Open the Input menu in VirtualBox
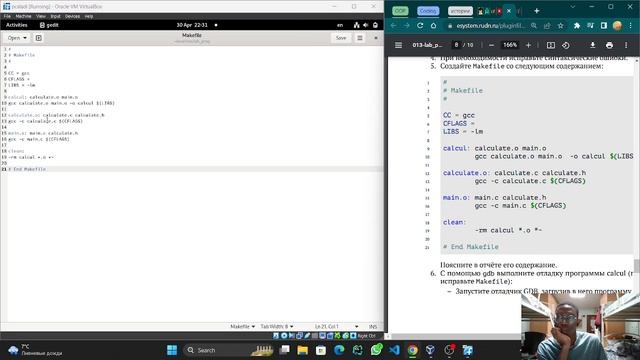 tap(56, 16)
